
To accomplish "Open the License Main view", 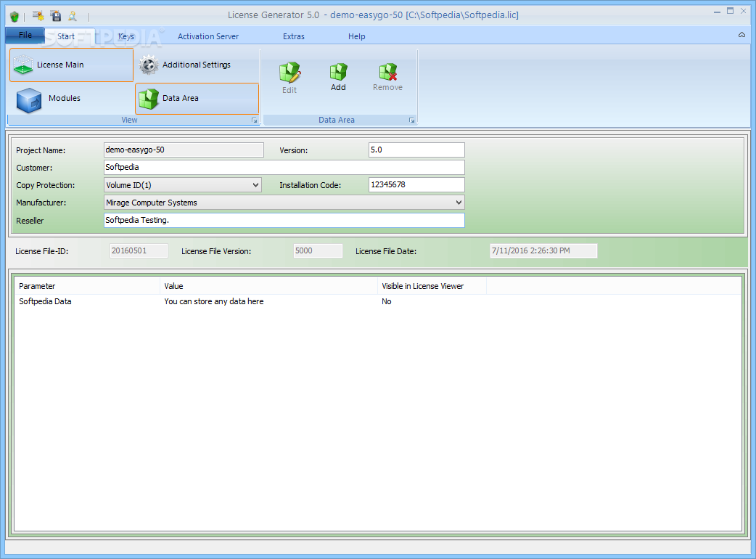I will [71, 65].
